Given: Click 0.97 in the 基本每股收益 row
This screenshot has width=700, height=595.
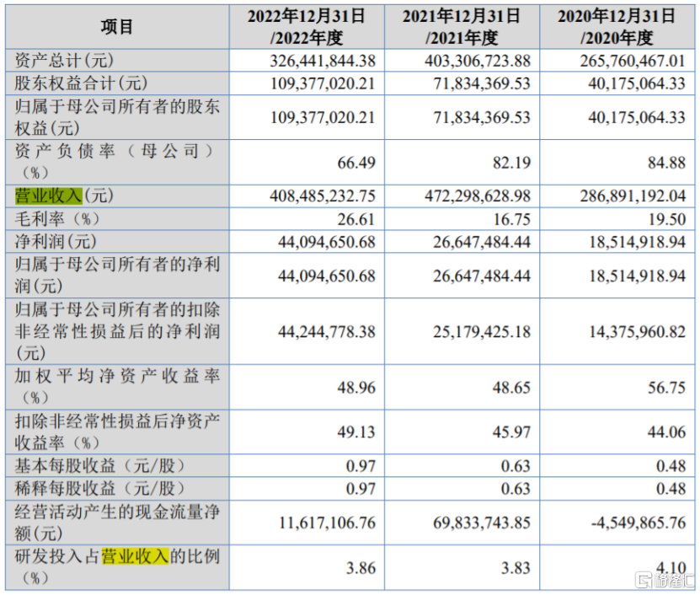Looking at the screenshot, I should point(361,466).
